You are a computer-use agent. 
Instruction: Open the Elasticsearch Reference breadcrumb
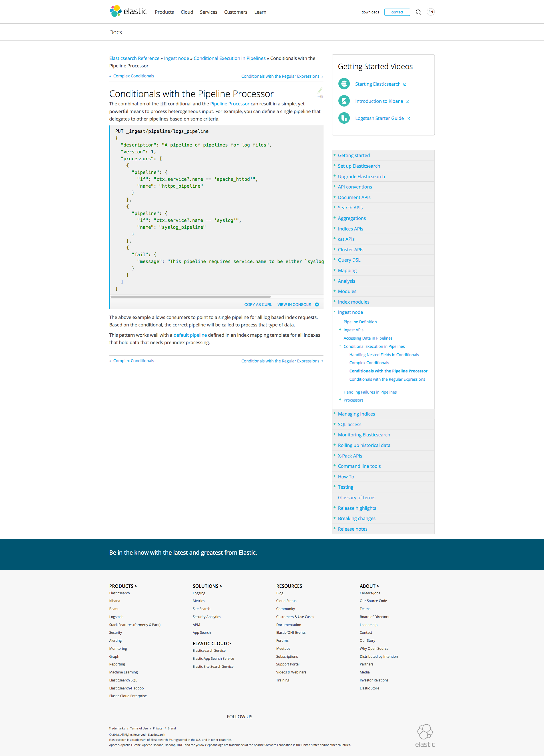coord(134,58)
